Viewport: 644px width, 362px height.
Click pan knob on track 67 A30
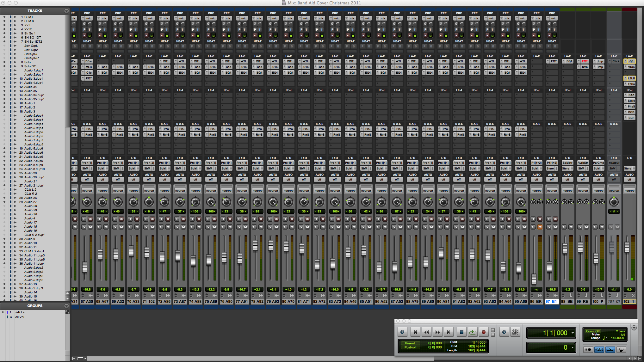coord(87,202)
